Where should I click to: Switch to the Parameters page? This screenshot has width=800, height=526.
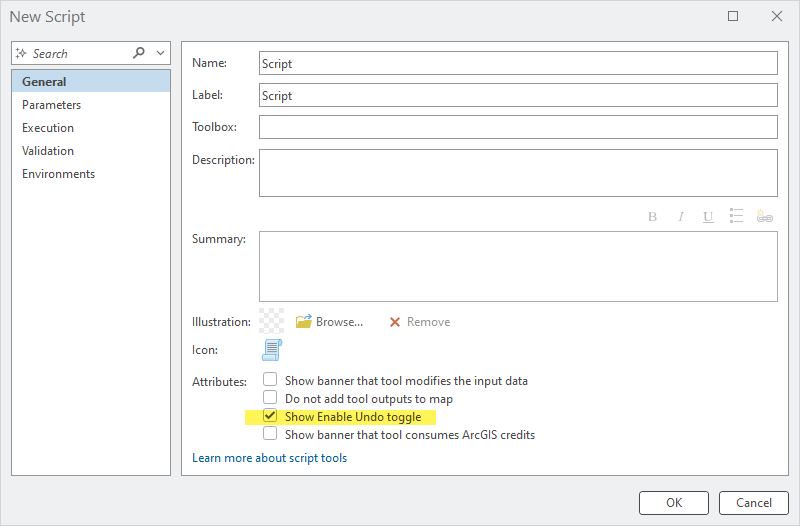[52, 105]
